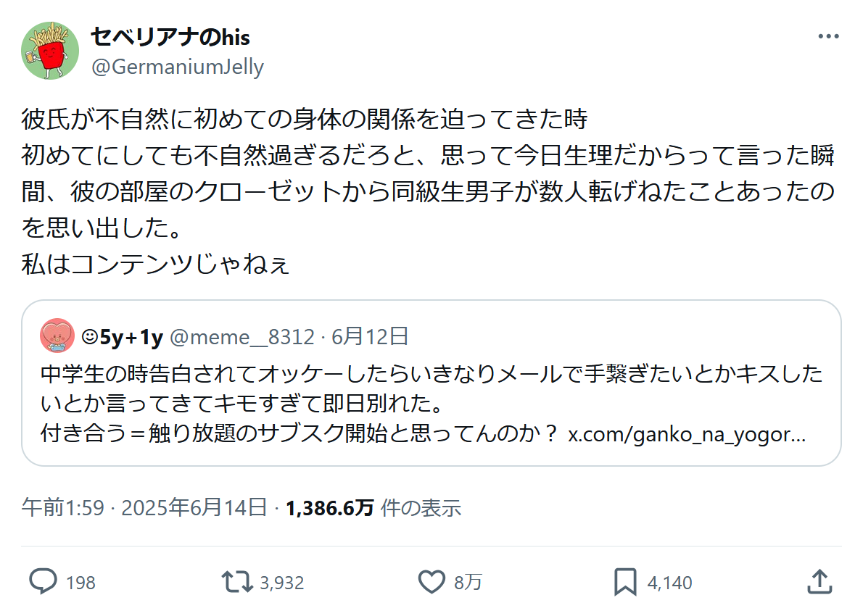Click the 8万 like count
Image resolution: width=863 pixels, height=616 pixels.
(x=468, y=583)
